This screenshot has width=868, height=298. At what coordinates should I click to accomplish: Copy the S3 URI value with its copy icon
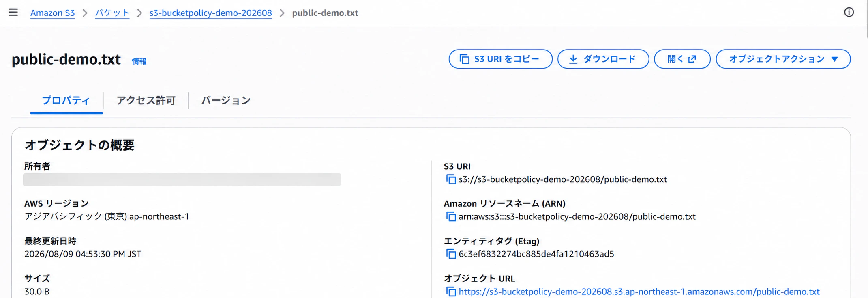click(450, 179)
